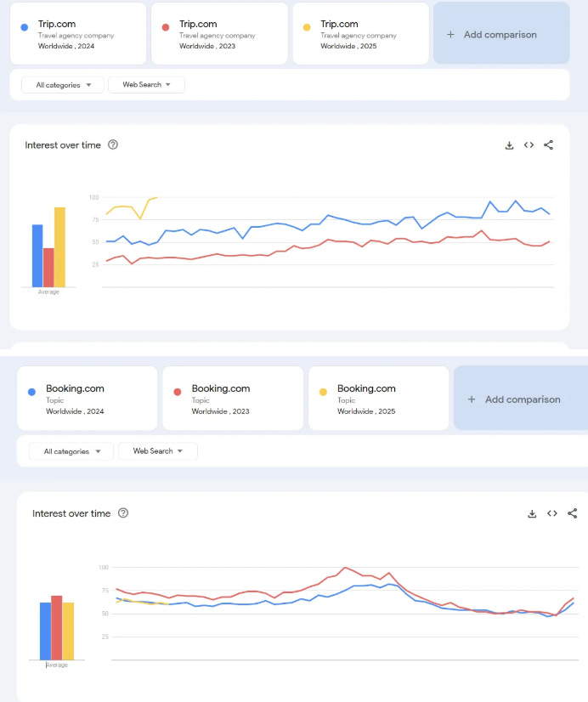Click blue dot of Trip.com 2024 term
Screen dimensions: 588x702
[25, 27]
